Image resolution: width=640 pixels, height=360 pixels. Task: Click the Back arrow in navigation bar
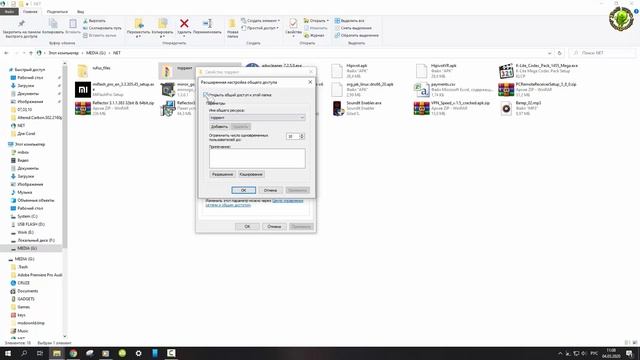tap(7, 53)
